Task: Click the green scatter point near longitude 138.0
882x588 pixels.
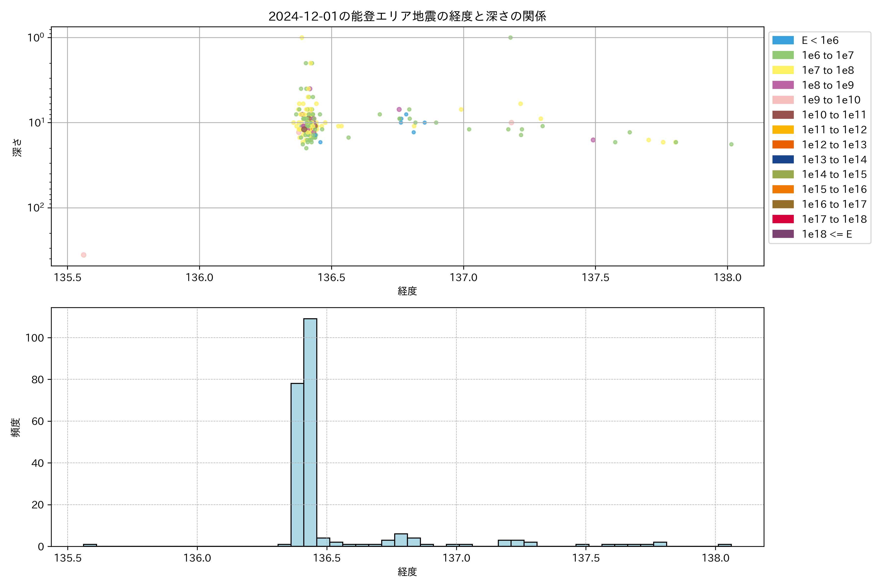Action: [731, 144]
